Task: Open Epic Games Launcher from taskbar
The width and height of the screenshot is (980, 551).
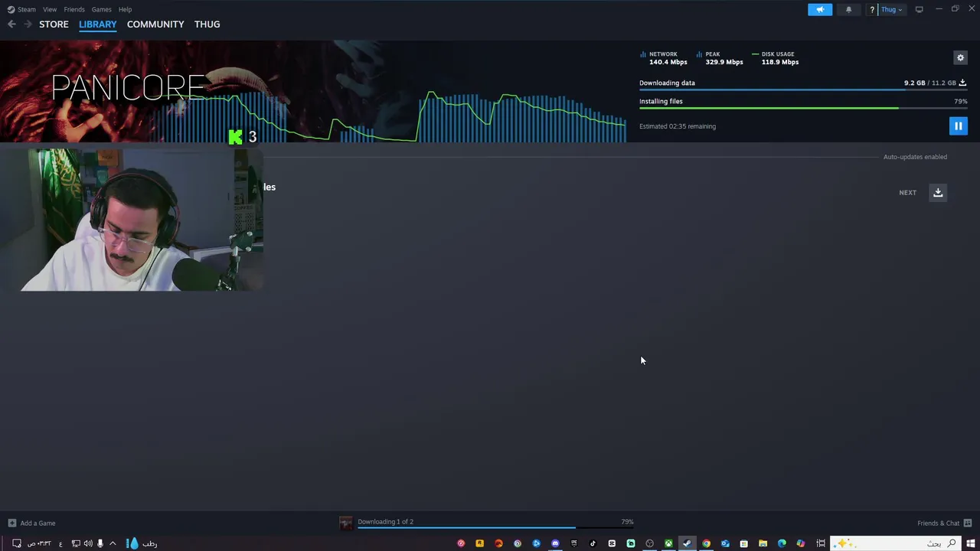Action: point(573,543)
